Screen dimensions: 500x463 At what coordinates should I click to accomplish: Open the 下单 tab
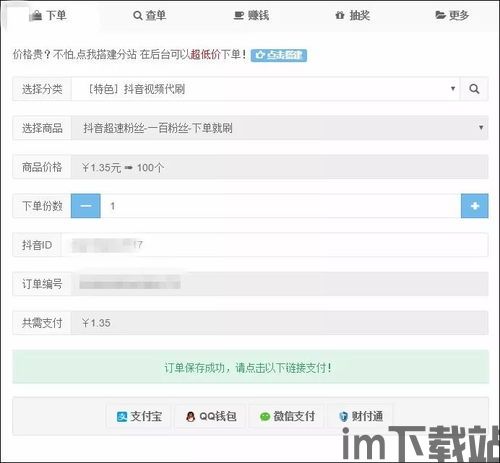click(x=50, y=16)
